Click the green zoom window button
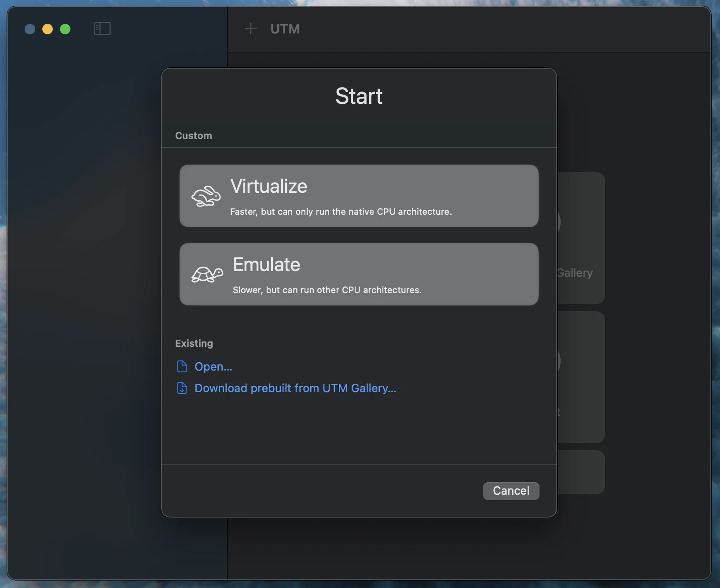Viewport: 720px width, 588px height. pyautogui.click(x=65, y=29)
